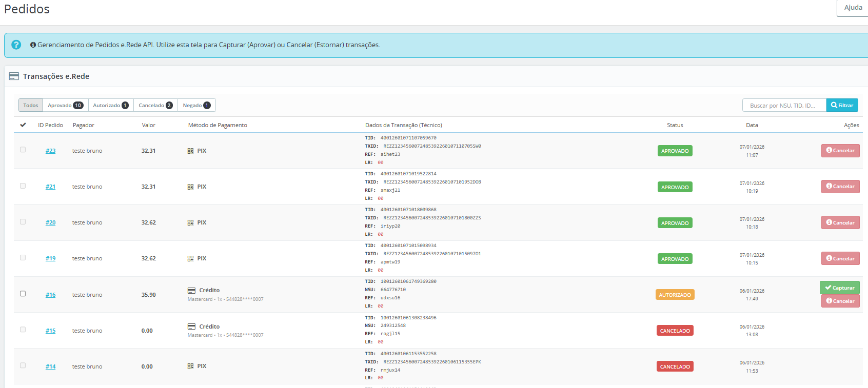Viewport: 868px width, 388px height.
Task: Show only Cancelado transactions tab
Action: [x=155, y=105]
